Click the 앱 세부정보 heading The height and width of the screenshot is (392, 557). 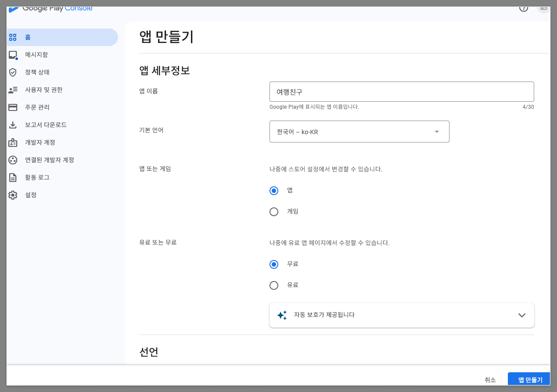(x=165, y=70)
